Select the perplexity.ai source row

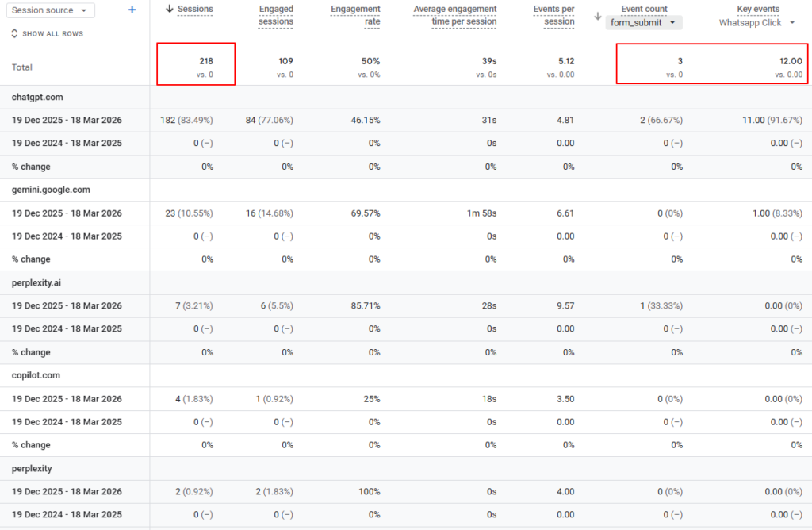(38, 282)
